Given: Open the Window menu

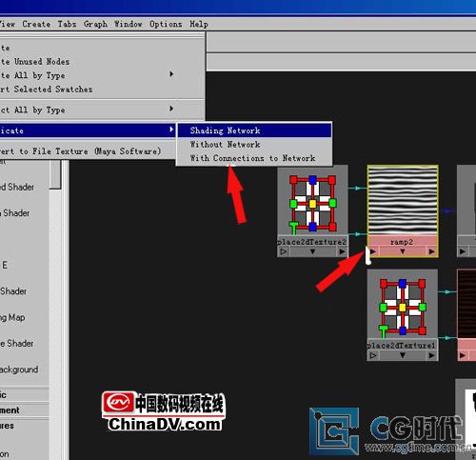Looking at the screenshot, I should pos(128,24).
